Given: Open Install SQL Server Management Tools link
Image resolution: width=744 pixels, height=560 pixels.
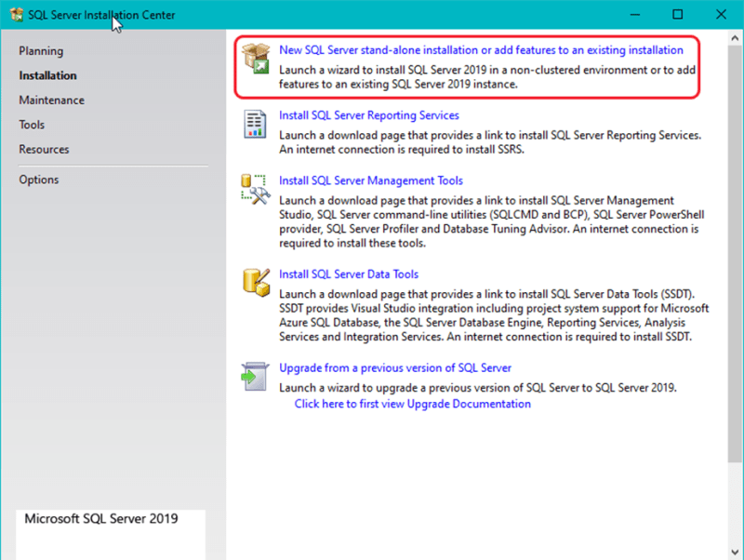Looking at the screenshot, I should [370, 180].
